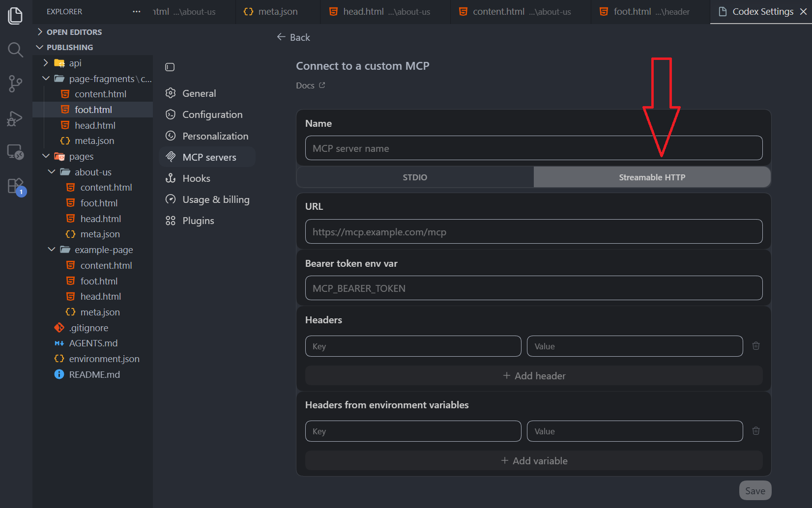This screenshot has height=508, width=812.
Task: Click the .gitignore git icon
Action: coord(59,328)
